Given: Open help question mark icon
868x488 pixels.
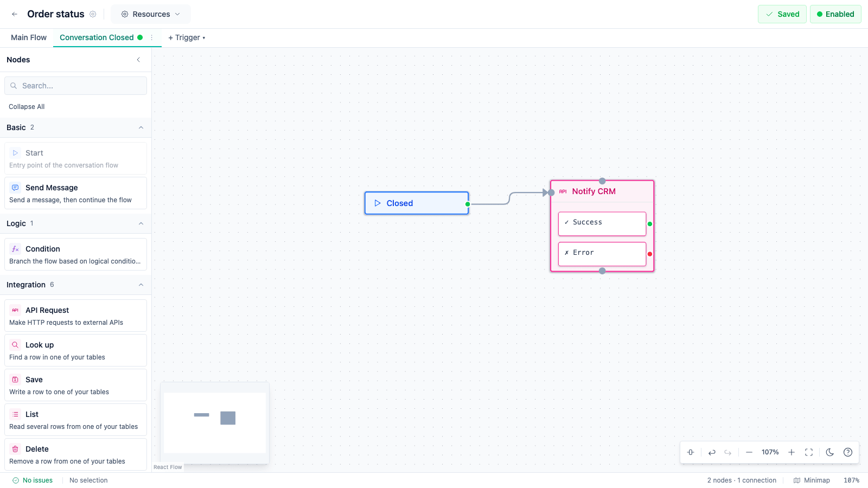Looking at the screenshot, I should coord(848,452).
